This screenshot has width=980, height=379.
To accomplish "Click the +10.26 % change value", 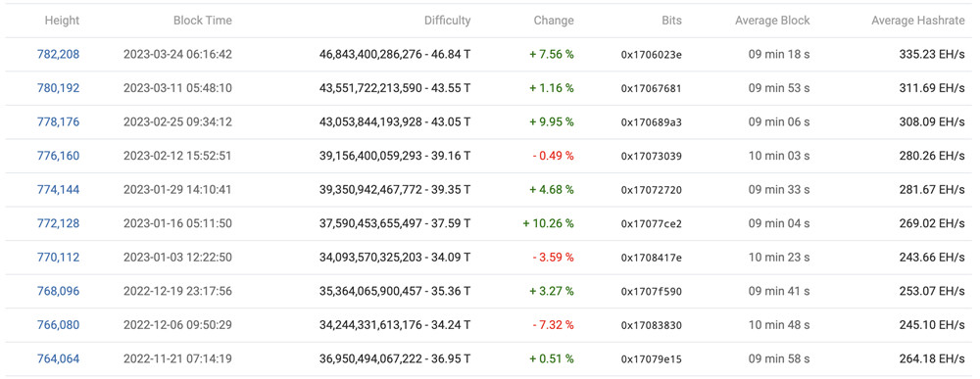I will point(549,223).
